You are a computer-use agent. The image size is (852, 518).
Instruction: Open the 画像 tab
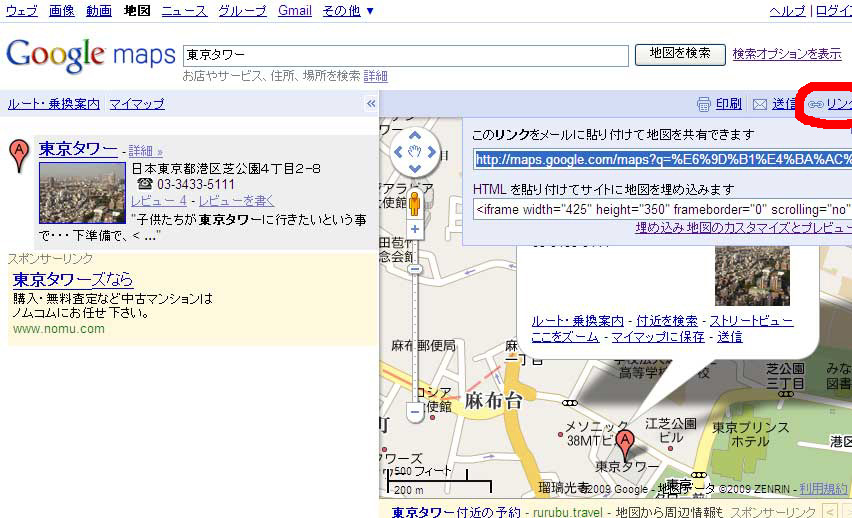[62, 10]
